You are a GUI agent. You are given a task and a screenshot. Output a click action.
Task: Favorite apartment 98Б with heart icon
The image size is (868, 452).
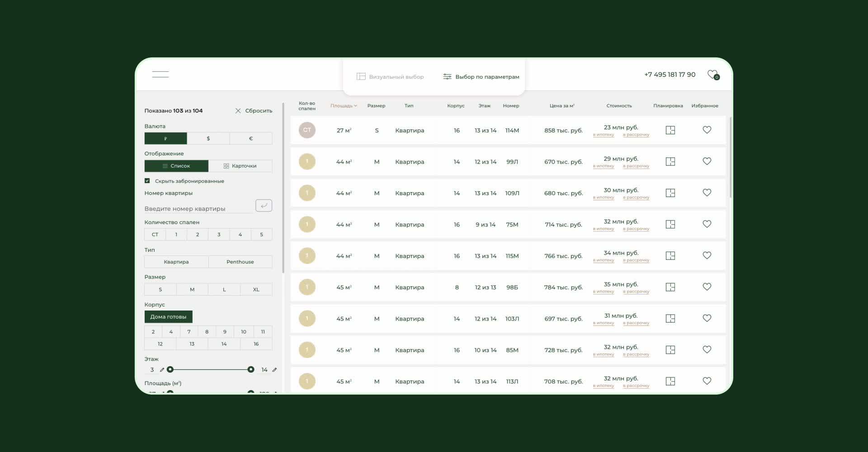point(707,287)
